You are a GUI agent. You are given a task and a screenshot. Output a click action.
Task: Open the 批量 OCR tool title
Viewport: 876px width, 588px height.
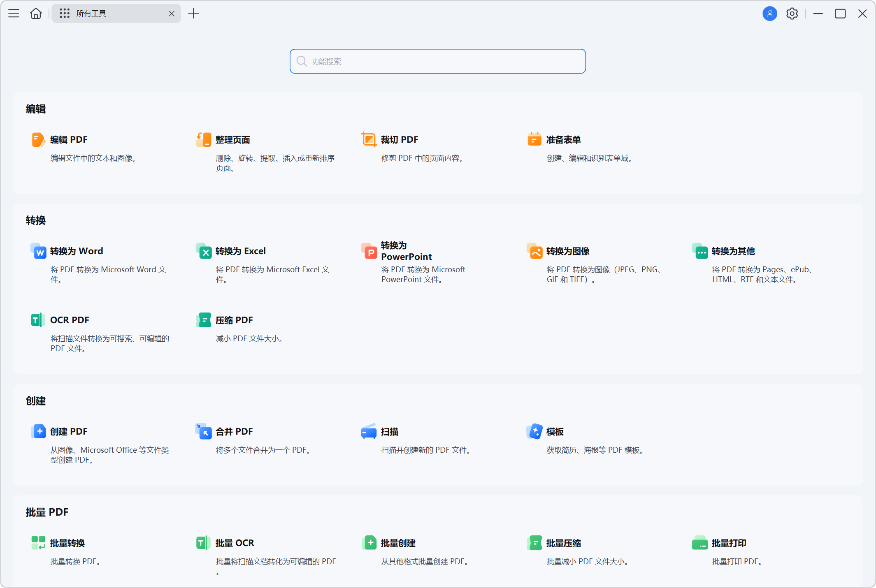[x=235, y=543]
